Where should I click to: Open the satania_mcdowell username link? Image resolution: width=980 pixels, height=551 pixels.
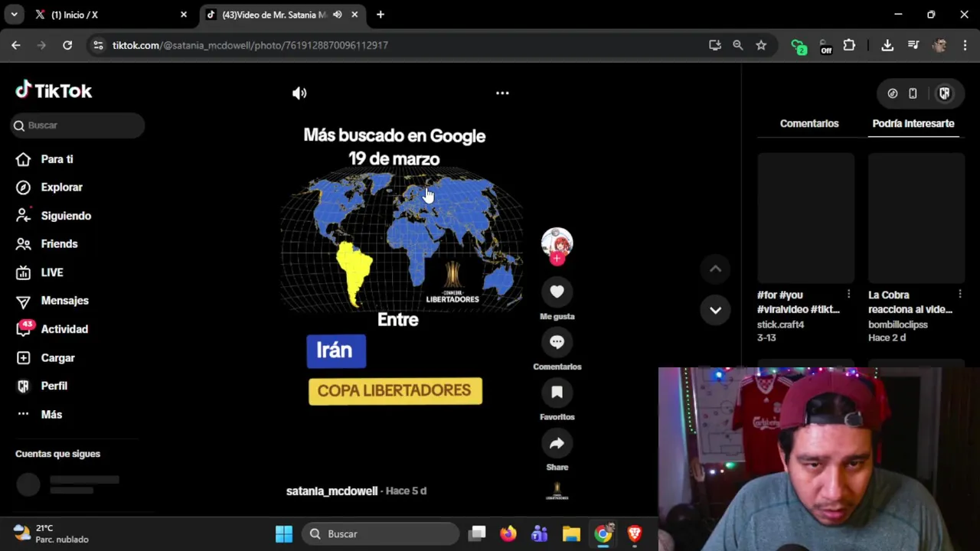coord(332,491)
